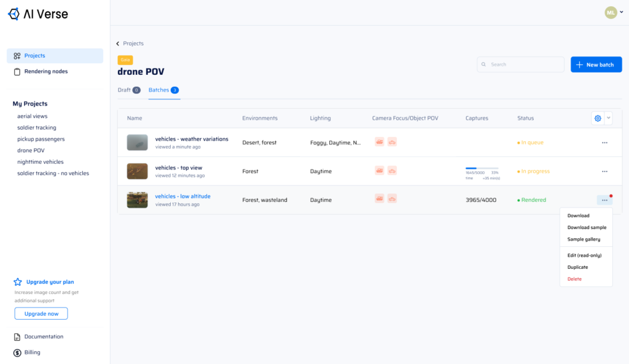629x364 pixels.
Task: Click the Billing dollar icon
Action: tap(17, 352)
